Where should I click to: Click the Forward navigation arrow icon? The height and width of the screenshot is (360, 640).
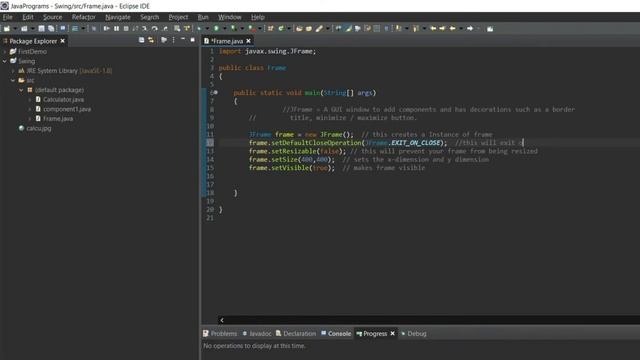tap(470, 29)
